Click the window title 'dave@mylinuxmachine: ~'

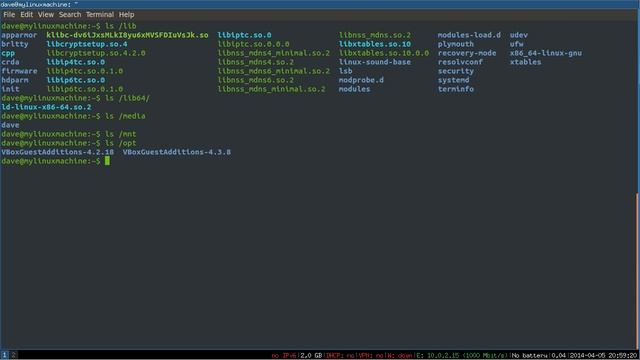pos(40,4)
